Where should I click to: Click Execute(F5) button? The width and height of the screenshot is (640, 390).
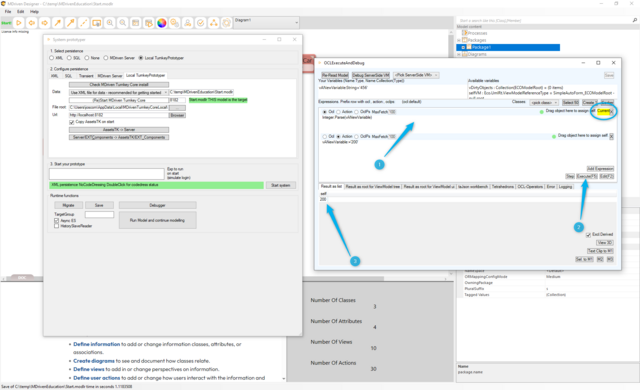click(x=587, y=176)
